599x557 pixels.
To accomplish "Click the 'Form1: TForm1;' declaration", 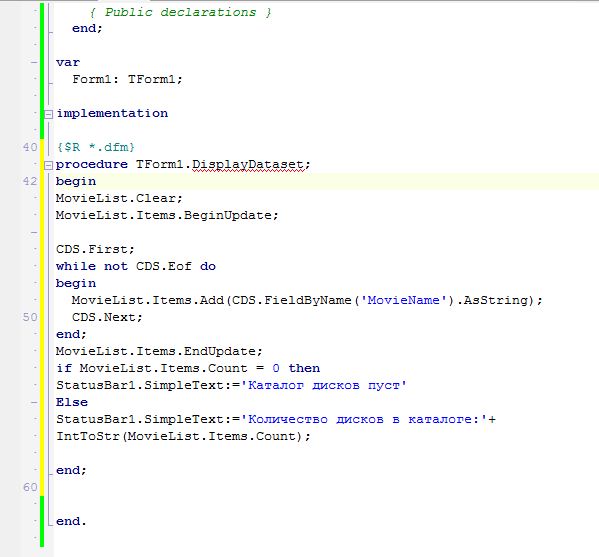I will click(127, 79).
